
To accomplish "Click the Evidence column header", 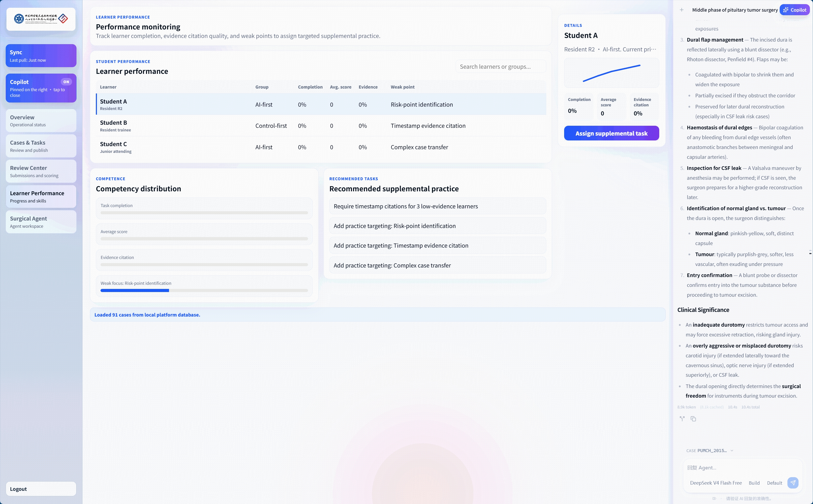I will click(368, 87).
